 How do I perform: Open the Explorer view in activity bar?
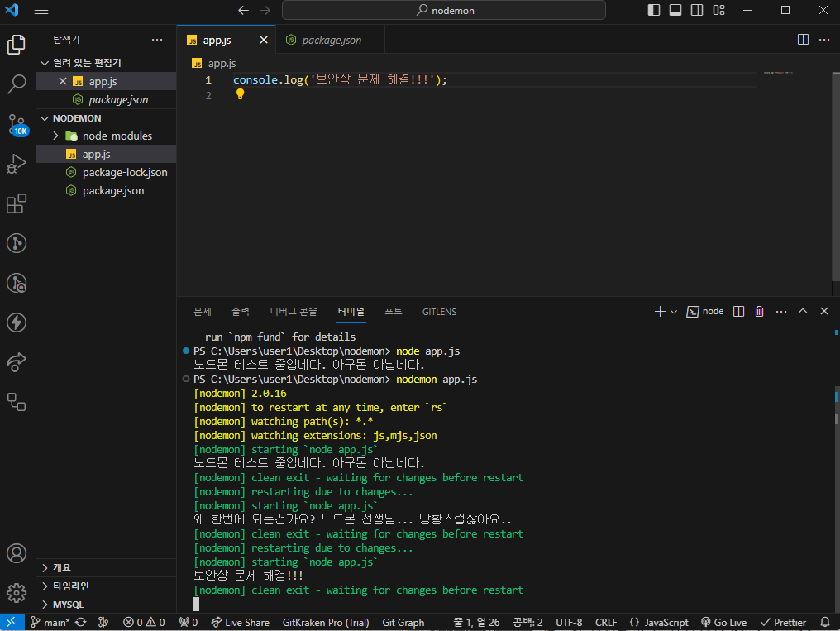click(17, 45)
